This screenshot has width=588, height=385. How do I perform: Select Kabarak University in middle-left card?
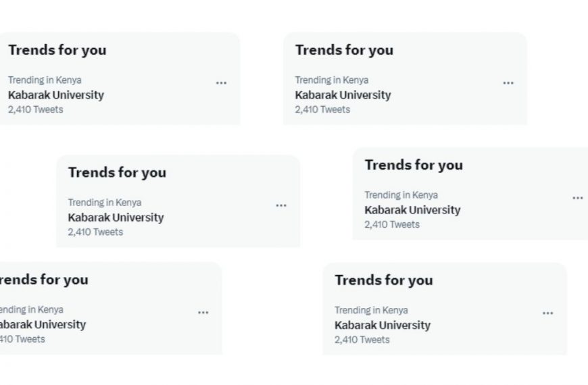(x=116, y=217)
